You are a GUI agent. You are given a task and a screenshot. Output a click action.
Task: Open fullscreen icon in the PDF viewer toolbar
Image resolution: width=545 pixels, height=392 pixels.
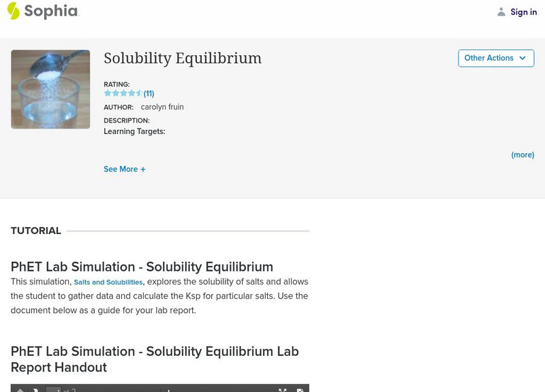[x=282, y=390]
